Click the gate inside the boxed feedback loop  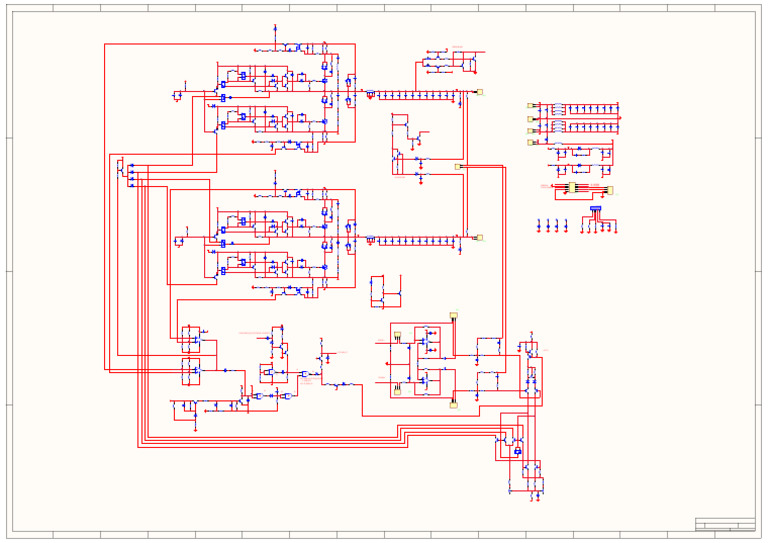tap(270, 373)
